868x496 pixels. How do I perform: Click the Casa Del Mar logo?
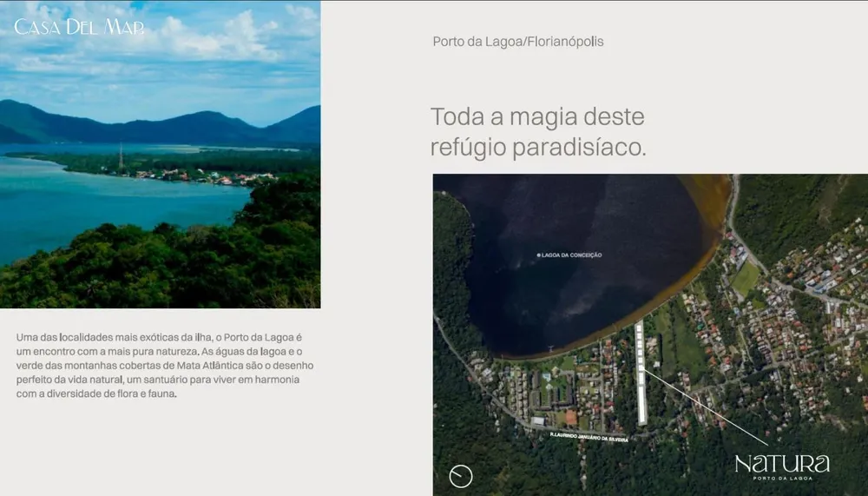coord(79,27)
